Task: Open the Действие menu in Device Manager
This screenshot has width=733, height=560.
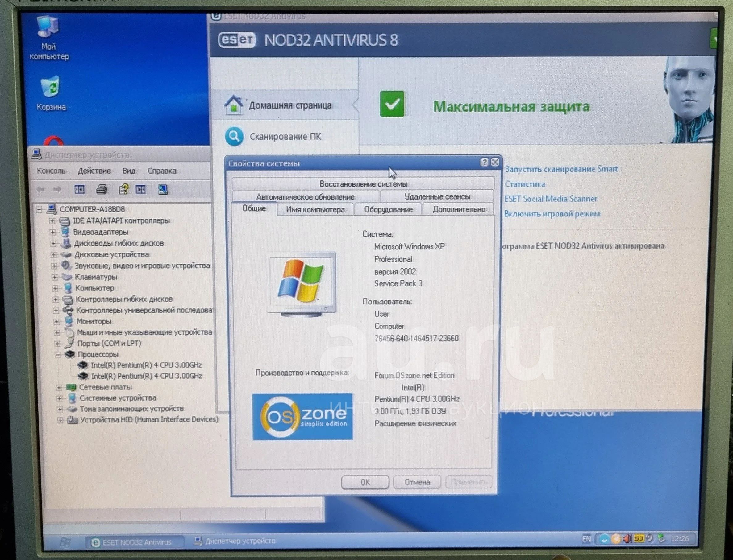Action: (x=94, y=171)
